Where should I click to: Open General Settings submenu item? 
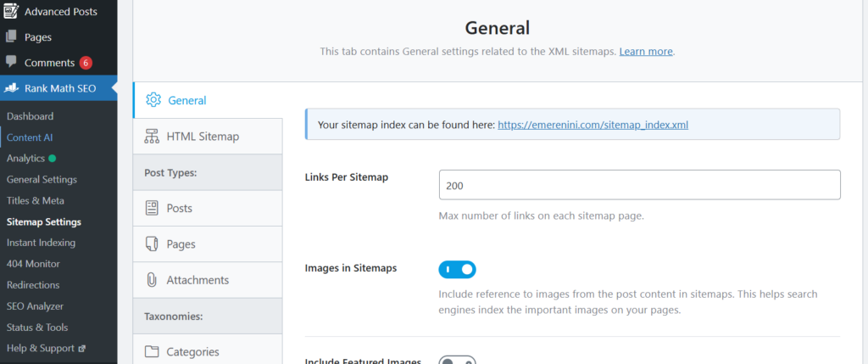(x=42, y=180)
